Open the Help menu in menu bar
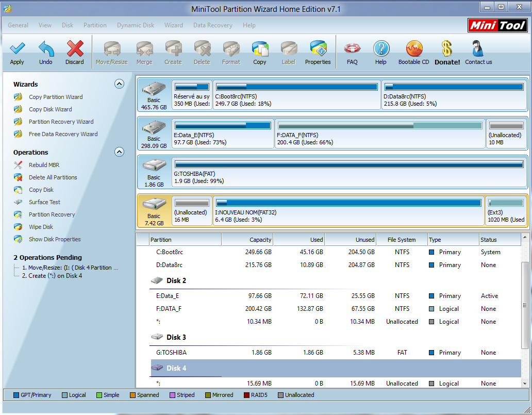This screenshot has width=532, height=415. [x=249, y=25]
